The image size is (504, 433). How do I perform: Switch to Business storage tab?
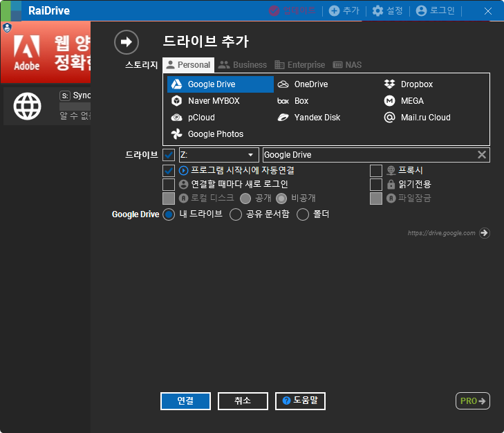tap(243, 65)
